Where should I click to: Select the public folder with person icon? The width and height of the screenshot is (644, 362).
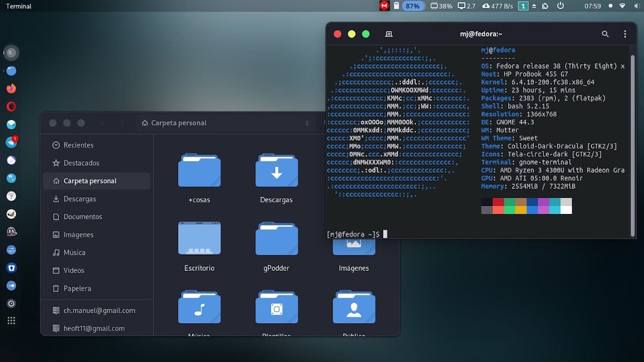(x=354, y=307)
